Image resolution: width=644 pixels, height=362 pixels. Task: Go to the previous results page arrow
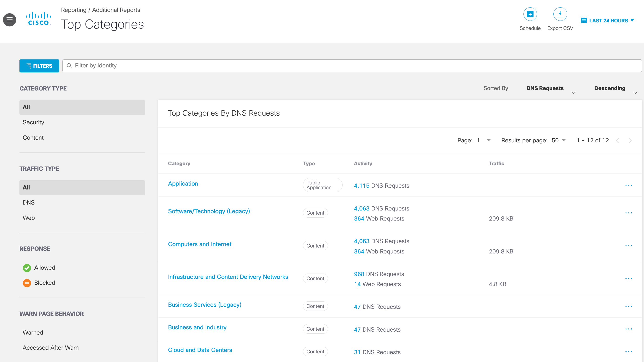pyautogui.click(x=617, y=141)
